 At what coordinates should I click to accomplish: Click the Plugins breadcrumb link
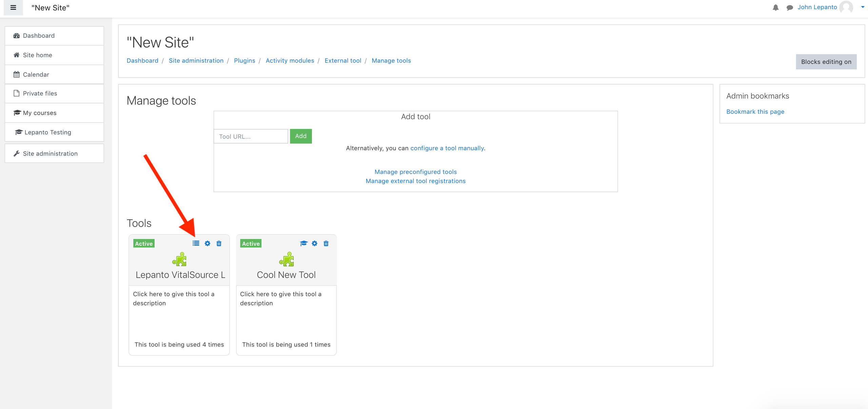pos(244,60)
